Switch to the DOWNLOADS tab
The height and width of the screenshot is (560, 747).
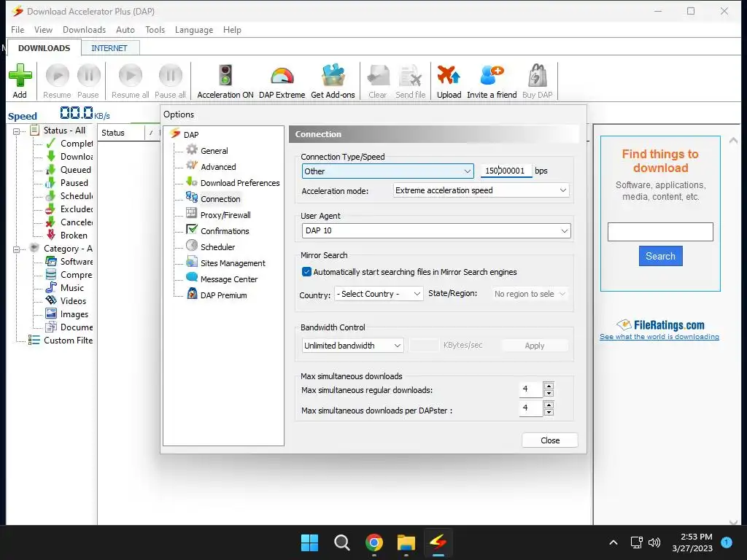[x=44, y=48]
